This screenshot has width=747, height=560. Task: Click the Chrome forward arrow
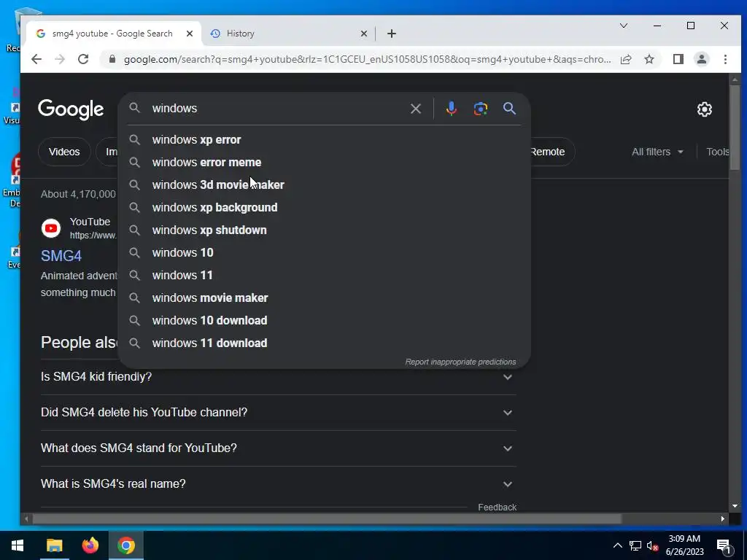[x=60, y=59]
